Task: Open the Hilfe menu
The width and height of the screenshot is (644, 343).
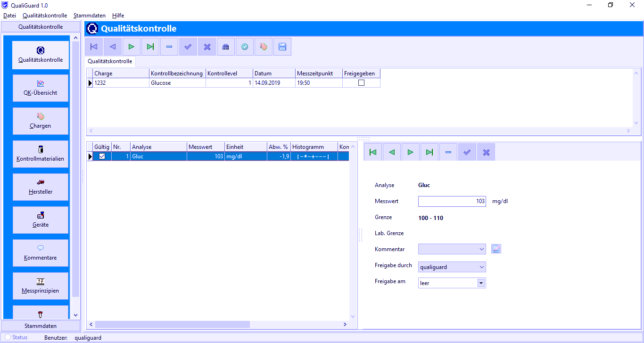Action: (x=118, y=16)
